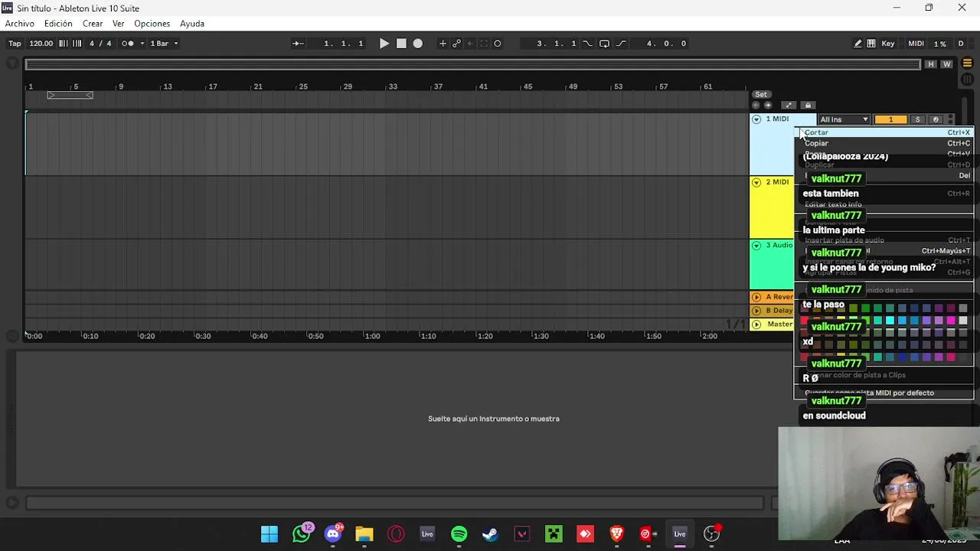Screen dimensions: 980x551
Task: Toggle the lock envelopes icon
Action: pos(808,106)
